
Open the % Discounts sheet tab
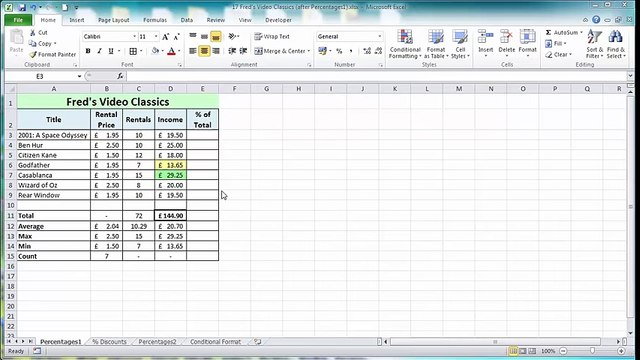pyautogui.click(x=109, y=342)
